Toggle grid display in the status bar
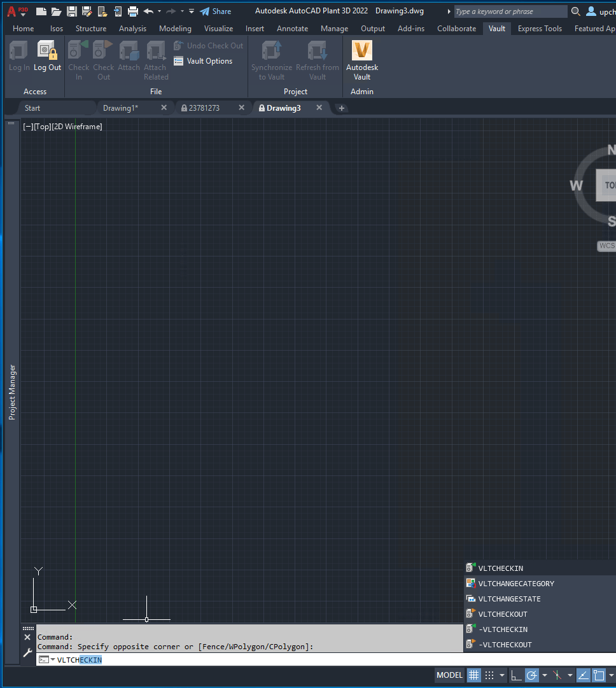Screen dimensions: 616x688 pos(473,675)
